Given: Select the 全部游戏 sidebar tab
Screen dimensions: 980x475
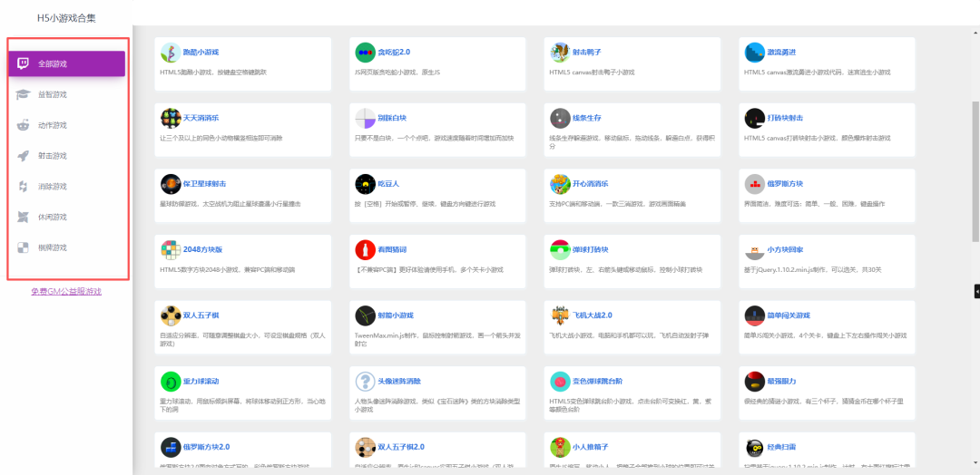Looking at the screenshot, I should (x=66, y=63).
